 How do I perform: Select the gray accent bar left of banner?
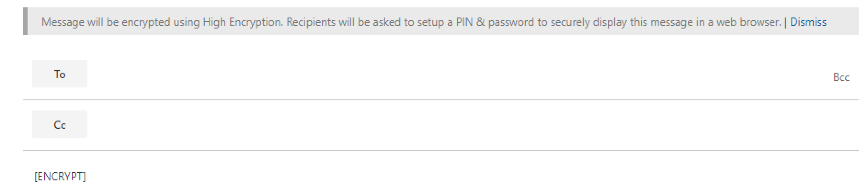pyautogui.click(x=25, y=21)
